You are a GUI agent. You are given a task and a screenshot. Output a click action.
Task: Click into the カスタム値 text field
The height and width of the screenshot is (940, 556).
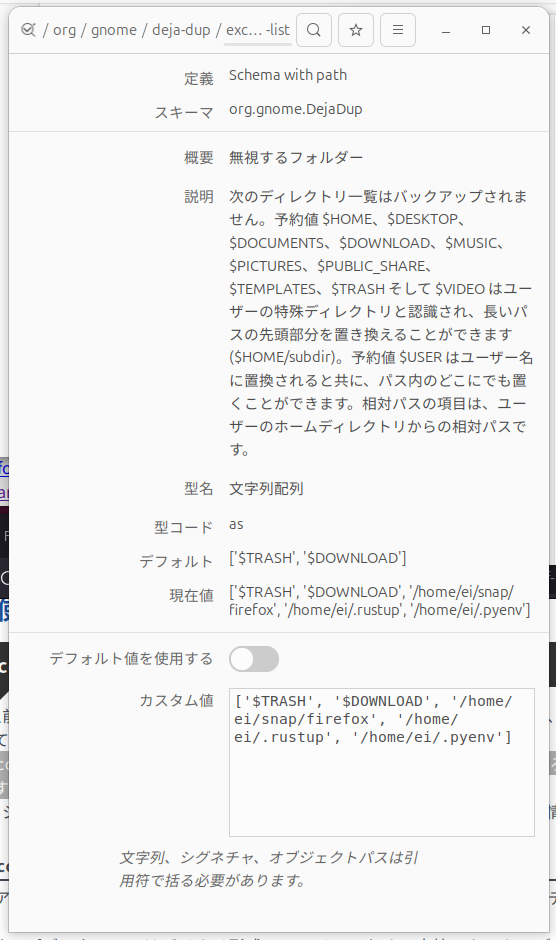381,762
